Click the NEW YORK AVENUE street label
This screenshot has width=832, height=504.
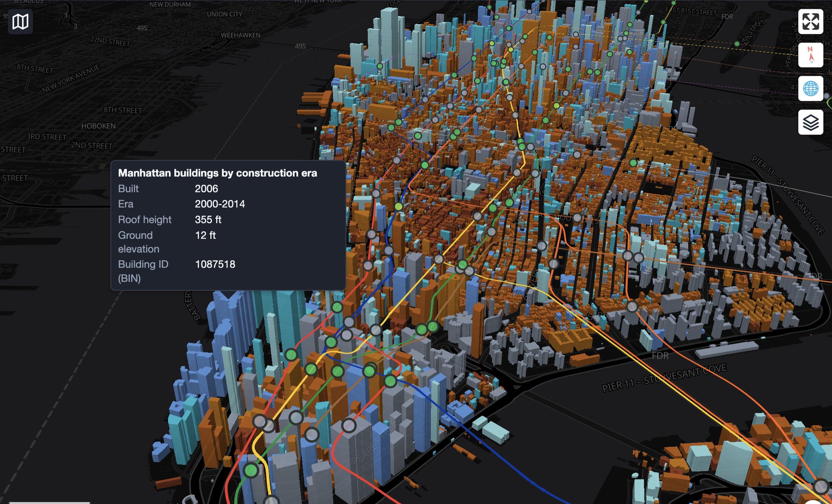[x=71, y=79]
